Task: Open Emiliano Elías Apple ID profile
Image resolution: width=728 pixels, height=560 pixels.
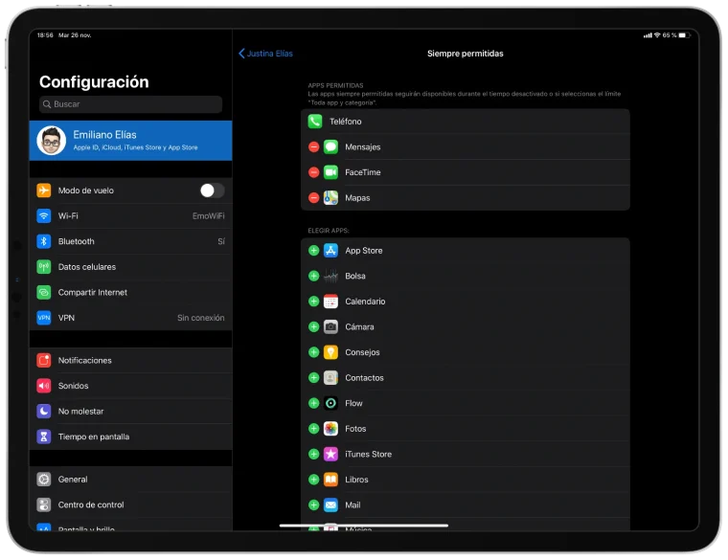Action: (x=130, y=141)
